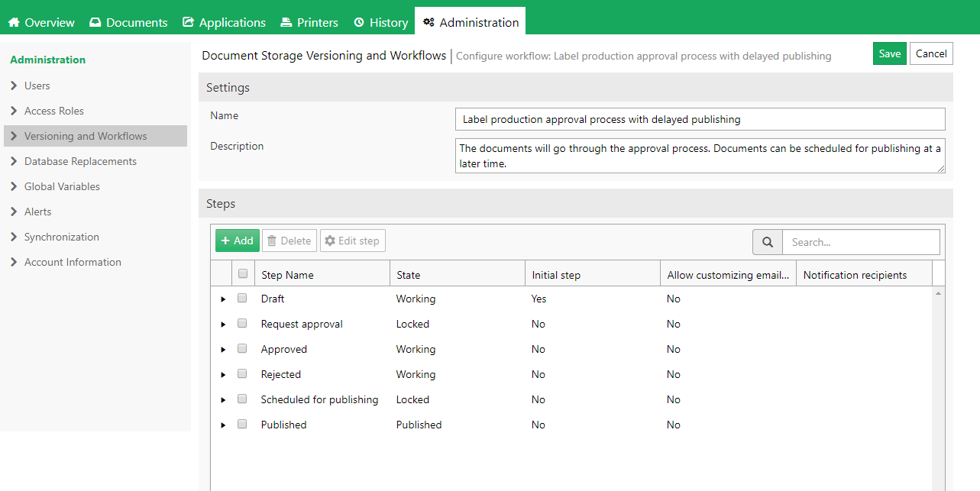Check the Request approval step checkbox
The width and height of the screenshot is (980, 491).
tap(242, 323)
